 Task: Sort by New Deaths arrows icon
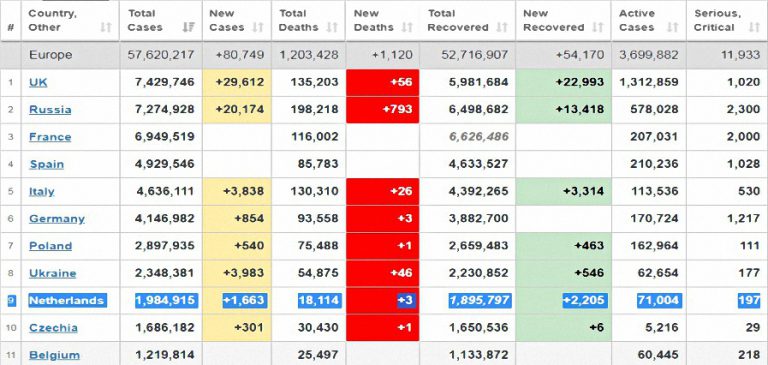click(x=407, y=27)
